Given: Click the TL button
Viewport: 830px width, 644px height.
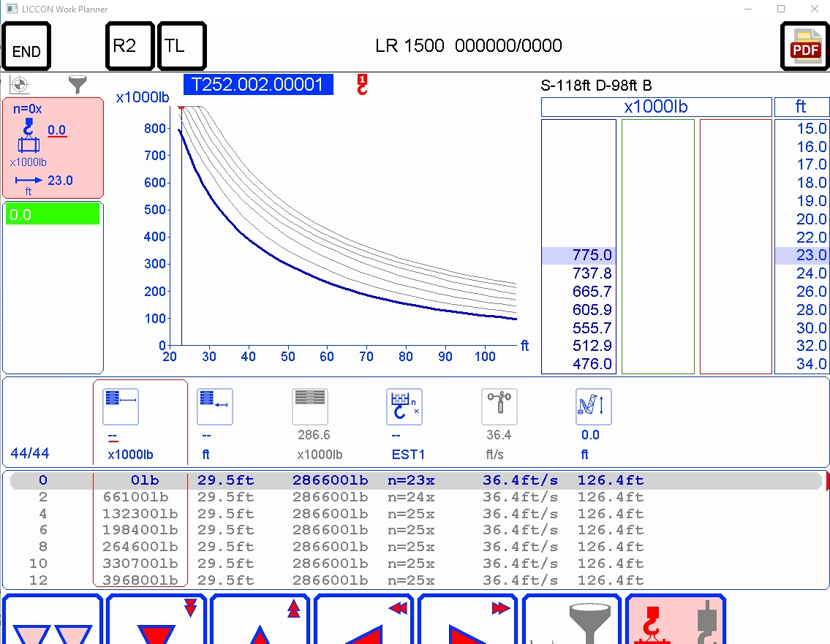Looking at the screenshot, I should (x=181, y=46).
